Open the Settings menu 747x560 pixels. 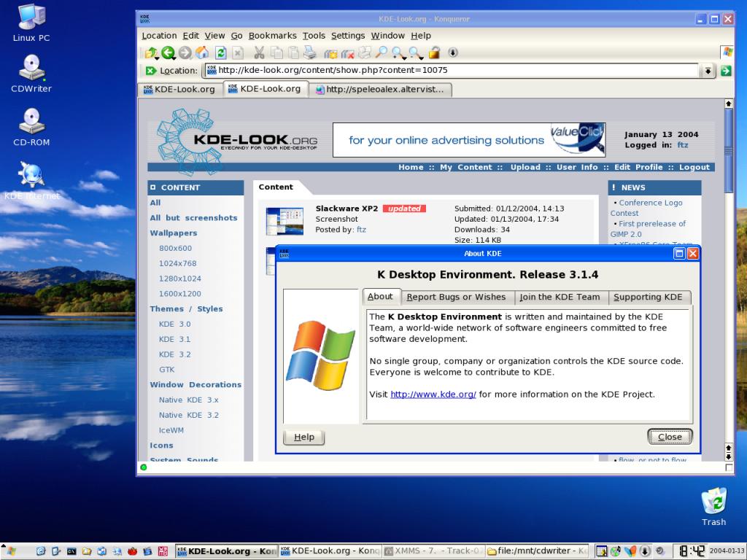click(348, 36)
